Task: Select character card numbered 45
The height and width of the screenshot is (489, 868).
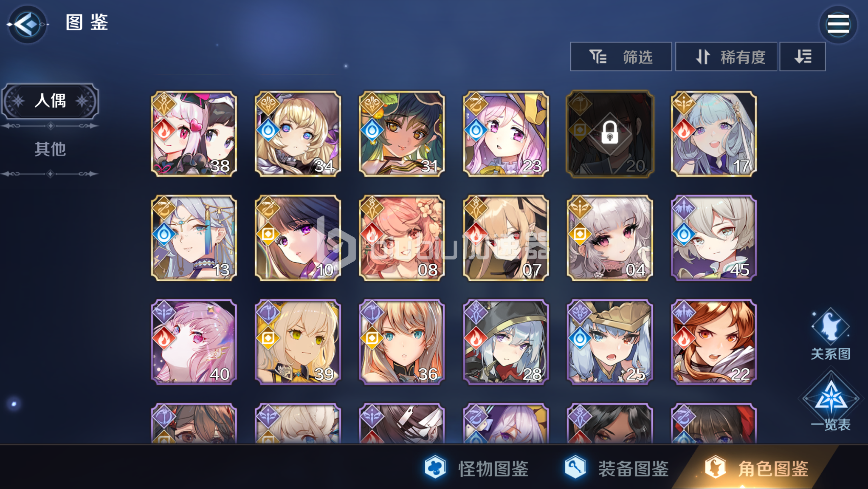Action: pos(714,238)
